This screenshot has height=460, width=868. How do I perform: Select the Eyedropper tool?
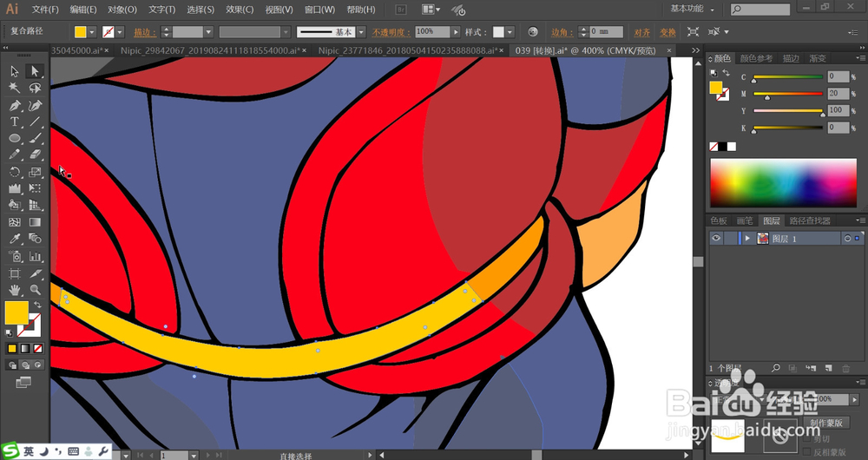point(15,240)
